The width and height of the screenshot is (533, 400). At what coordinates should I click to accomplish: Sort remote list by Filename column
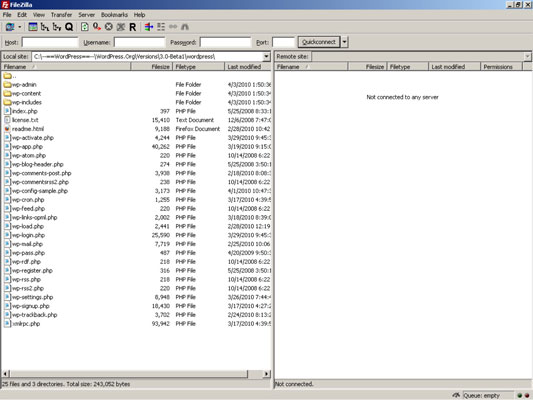click(312, 67)
